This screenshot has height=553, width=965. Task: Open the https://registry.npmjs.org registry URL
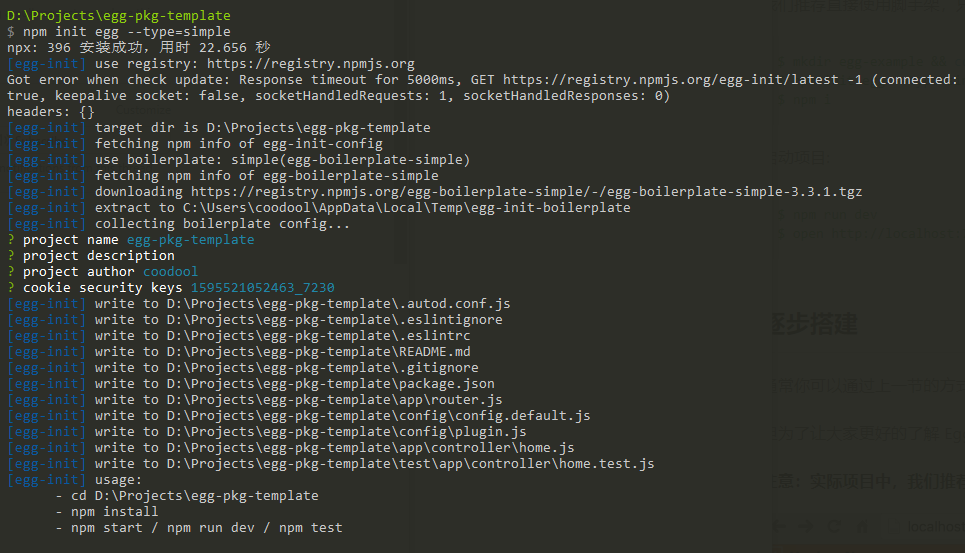[311, 64]
